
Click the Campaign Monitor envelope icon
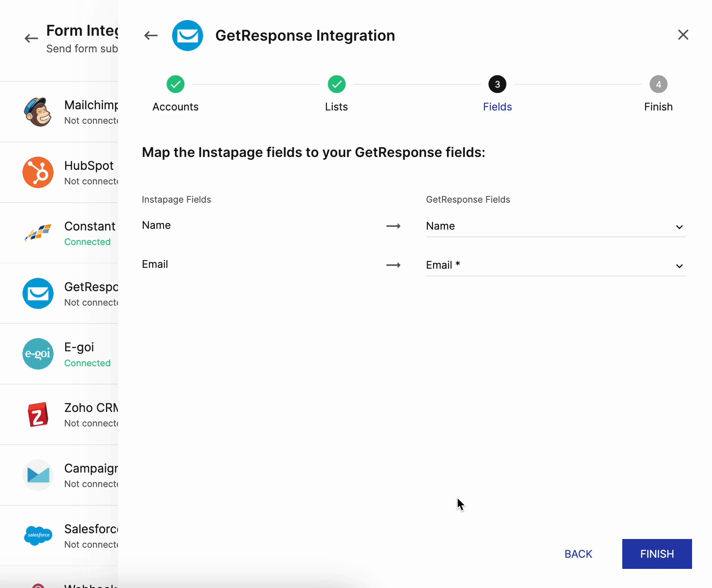(38, 475)
